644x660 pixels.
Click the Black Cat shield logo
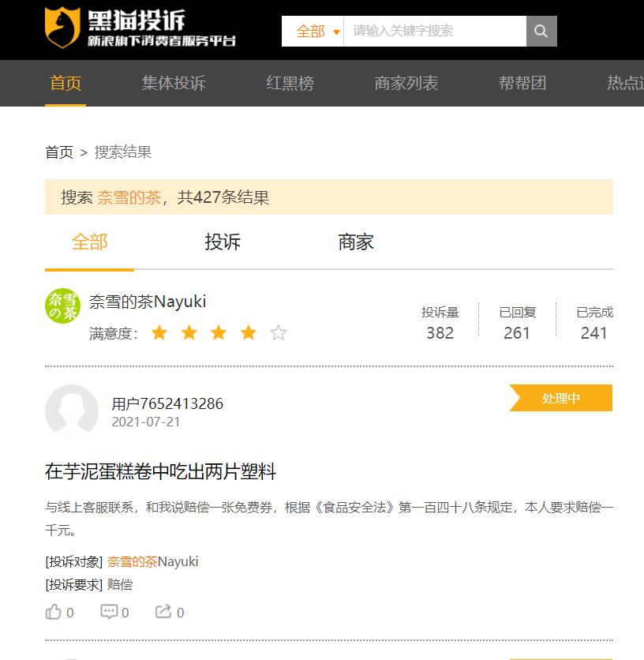coord(62,28)
